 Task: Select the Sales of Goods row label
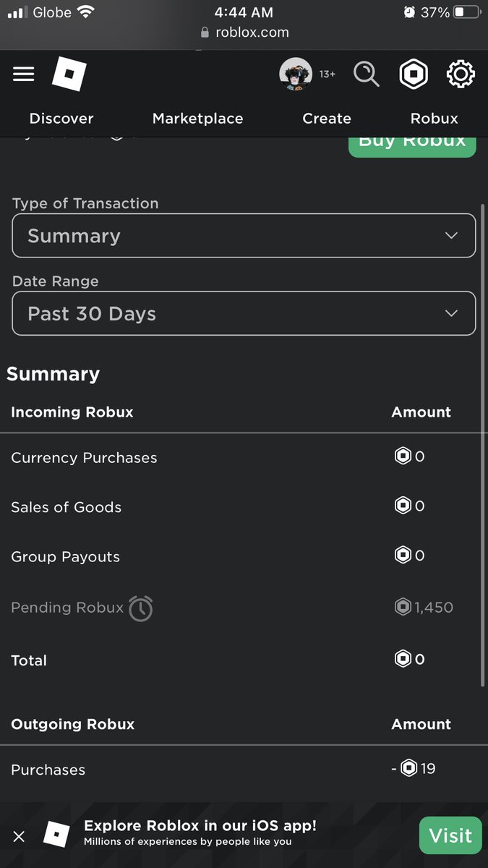coord(67,507)
